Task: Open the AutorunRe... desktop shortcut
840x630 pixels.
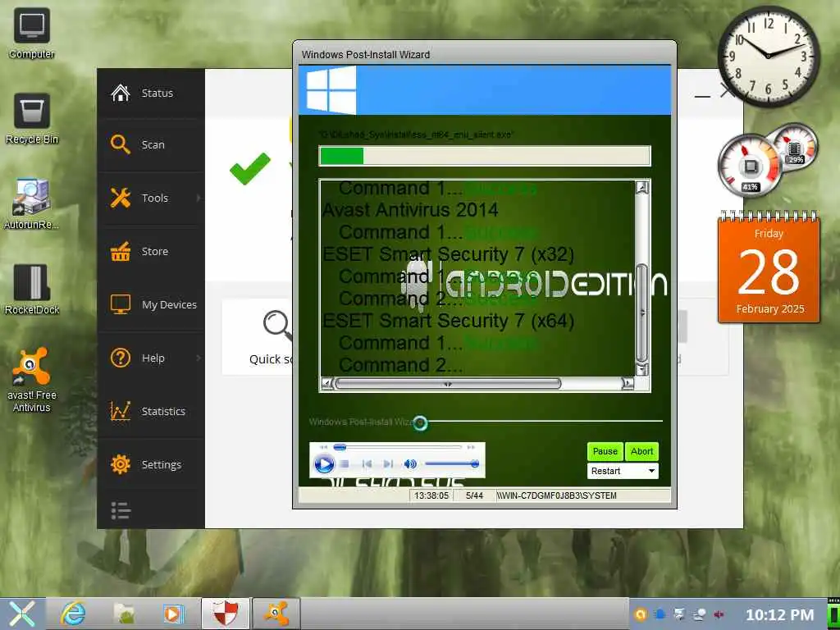Action: coord(32,204)
